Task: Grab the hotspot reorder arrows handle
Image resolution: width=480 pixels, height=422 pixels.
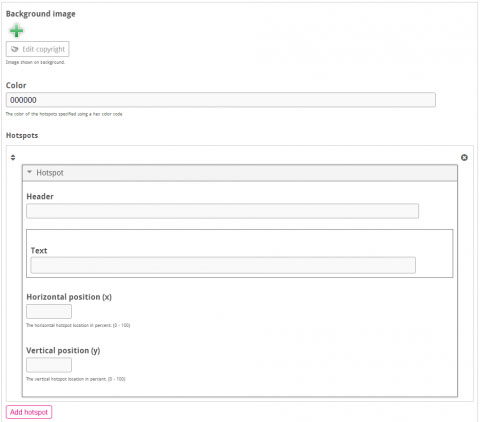Action: pyautogui.click(x=13, y=157)
